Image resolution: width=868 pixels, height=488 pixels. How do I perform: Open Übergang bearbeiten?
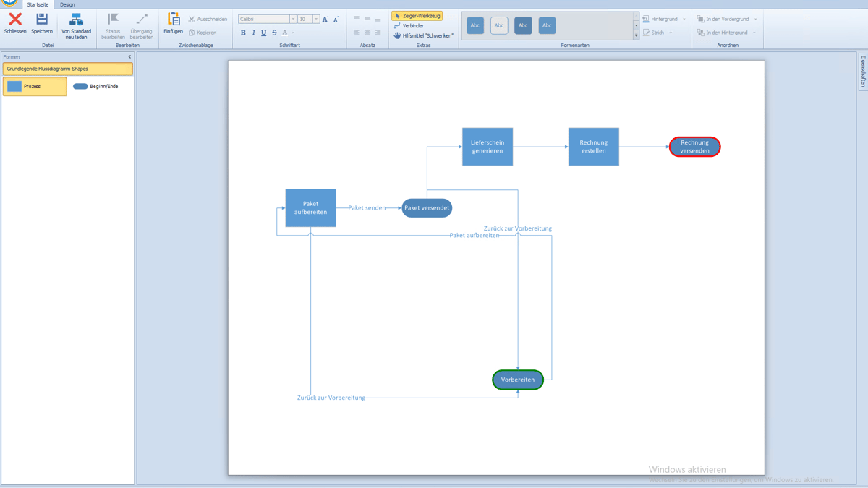click(x=142, y=26)
